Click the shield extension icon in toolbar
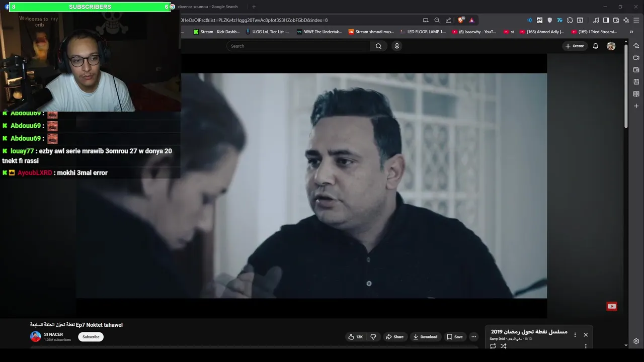Image resolution: width=644 pixels, height=362 pixels. [549, 20]
